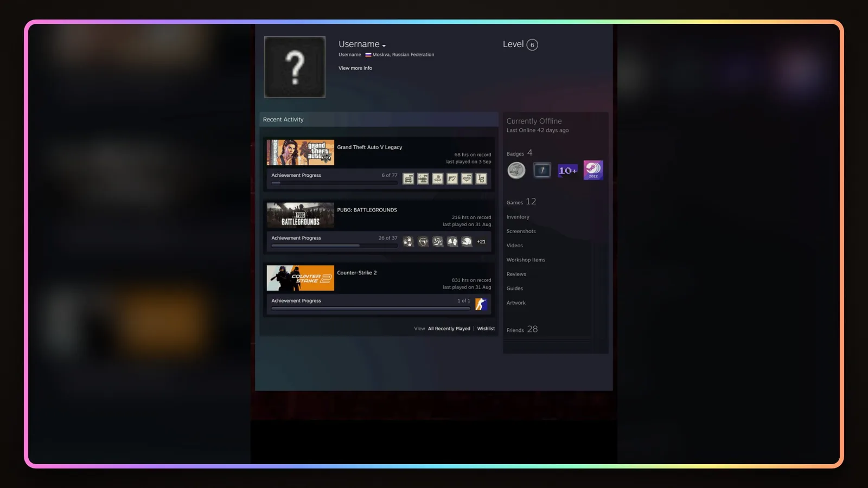This screenshot has width=868, height=488.
Task: Click the Level 6 badge circle
Action: 532,45
